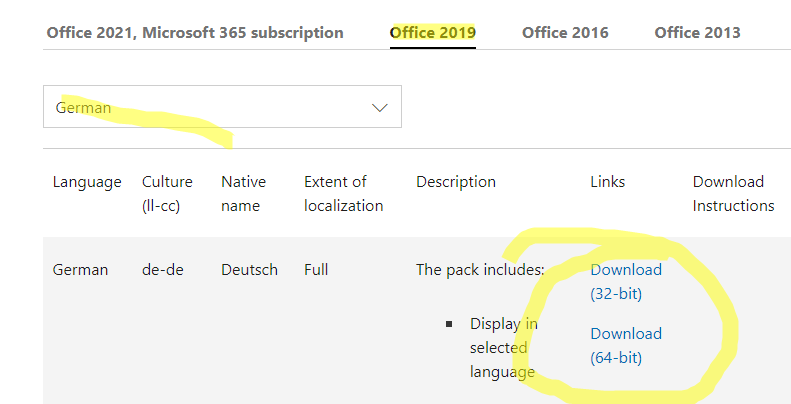Click the Native name column header
This screenshot has width=791, height=404.
243,194
